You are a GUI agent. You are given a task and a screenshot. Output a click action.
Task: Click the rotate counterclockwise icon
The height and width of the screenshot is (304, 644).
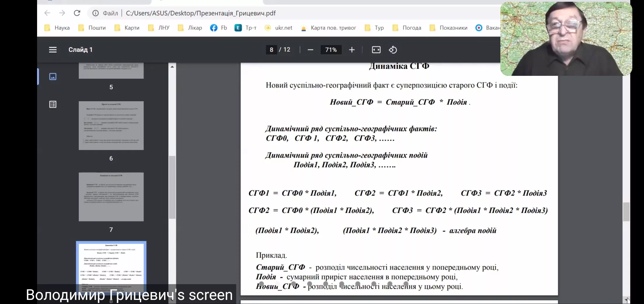click(393, 50)
